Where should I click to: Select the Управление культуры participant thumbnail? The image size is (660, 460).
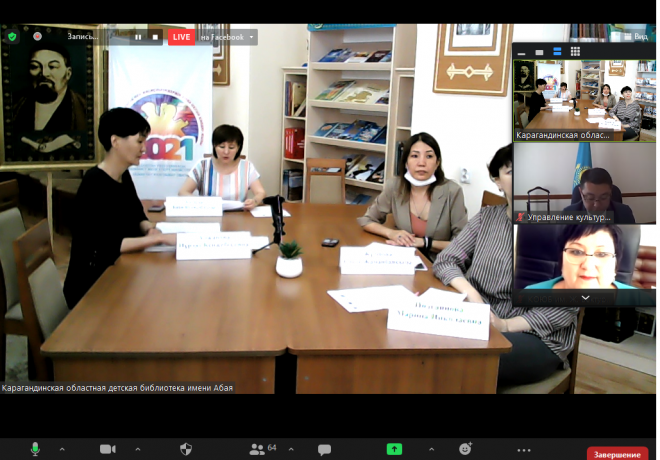pyautogui.click(x=585, y=183)
